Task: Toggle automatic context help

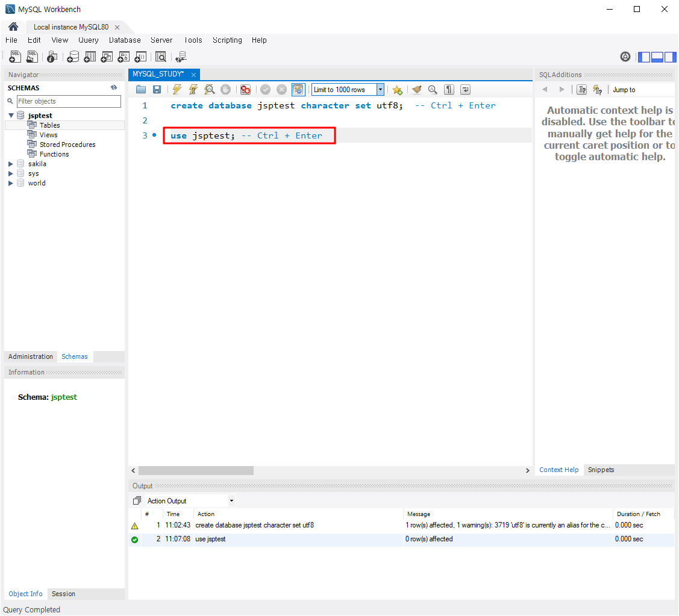Action: tap(598, 90)
